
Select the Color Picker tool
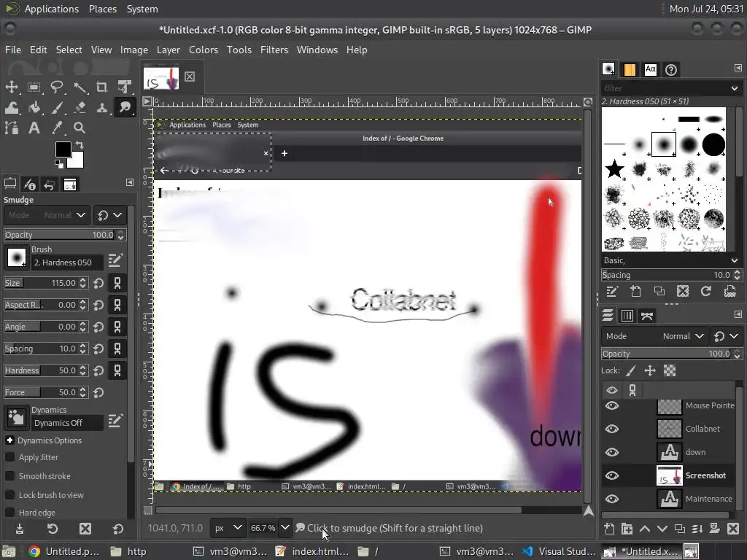click(x=57, y=128)
